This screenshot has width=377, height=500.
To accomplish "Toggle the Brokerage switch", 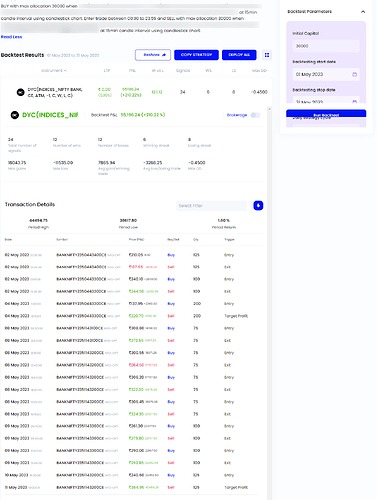I will [255, 115].
